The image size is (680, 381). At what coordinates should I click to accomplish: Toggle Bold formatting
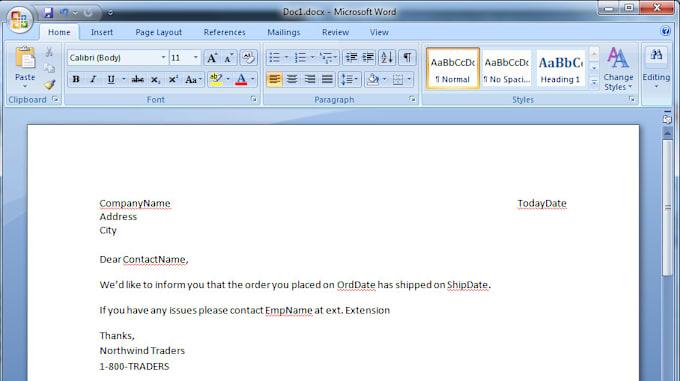[76, 79]
